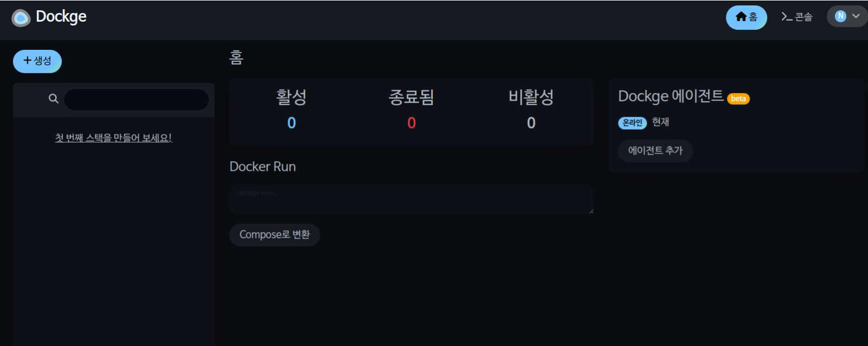
Task: Click the 종료됨 count number
Action: point(411,123)
